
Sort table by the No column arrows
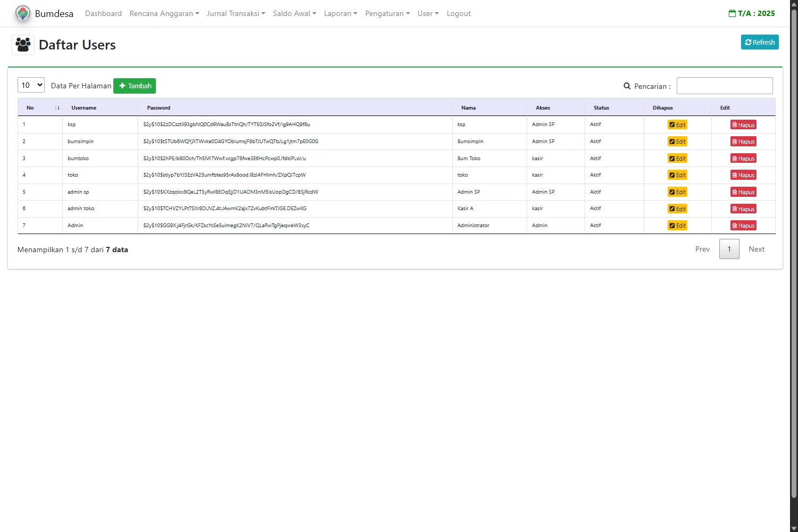coord(57,108)
